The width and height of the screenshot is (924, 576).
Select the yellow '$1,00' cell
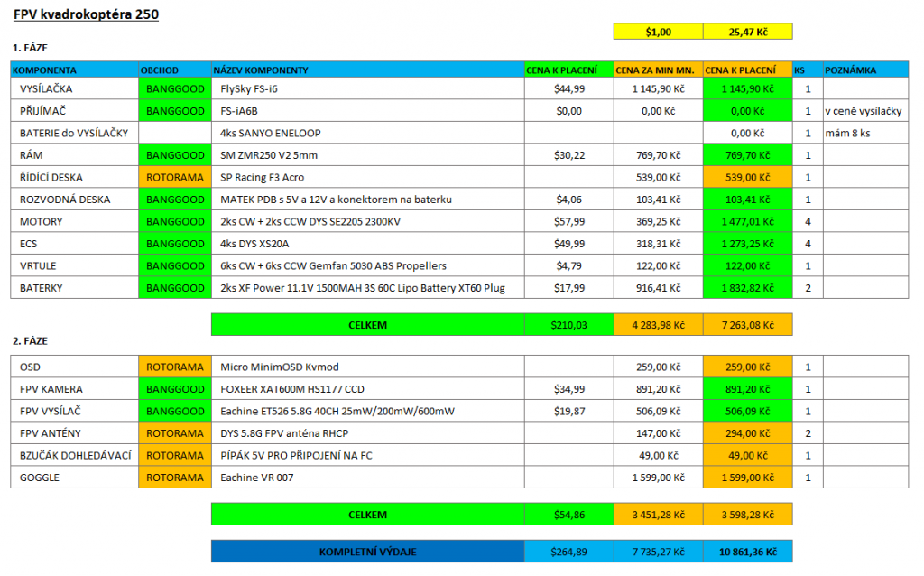point(658,32)
